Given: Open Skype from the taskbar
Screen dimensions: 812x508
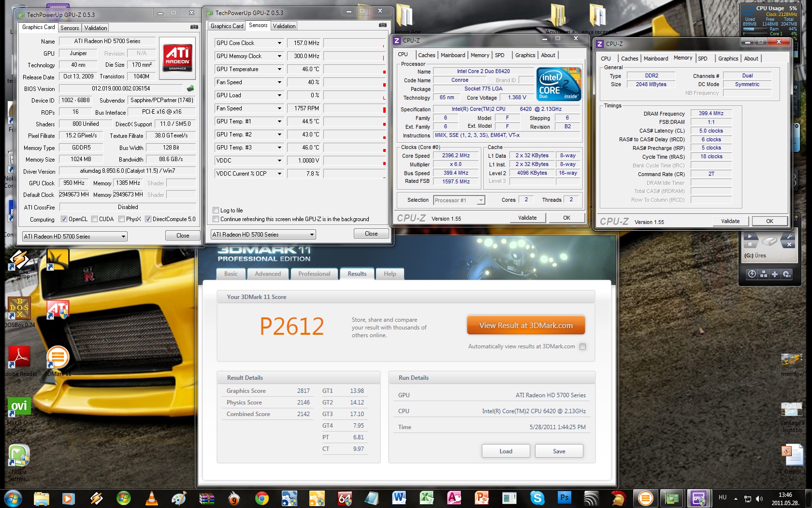Looking at the screenshot, I should click(537, 498).
